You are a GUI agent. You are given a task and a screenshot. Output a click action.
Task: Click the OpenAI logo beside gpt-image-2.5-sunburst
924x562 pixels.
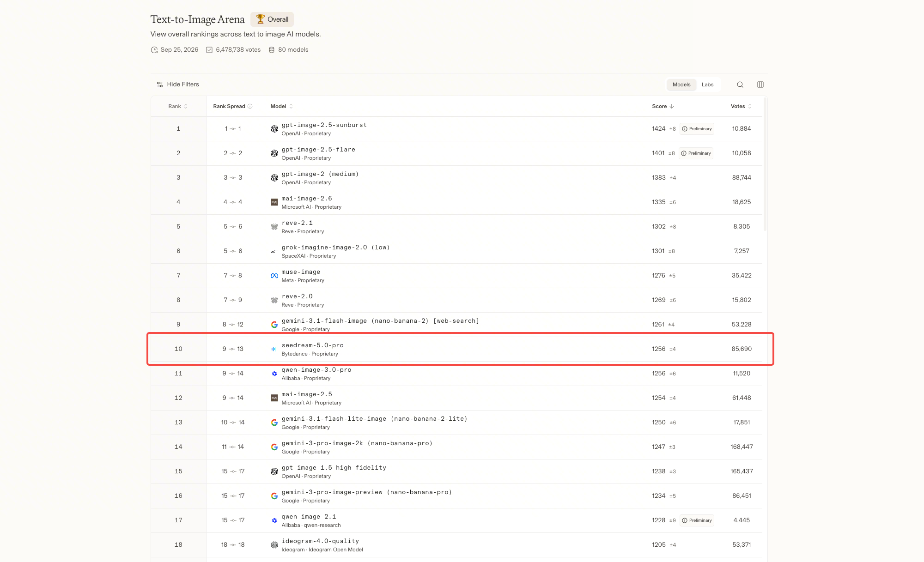point(274,129)
